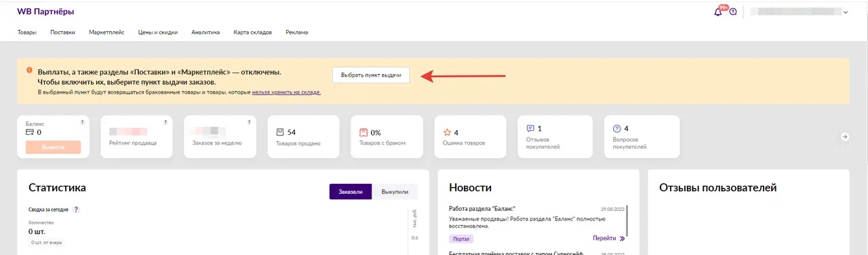This screenshot has width=868, height=255.
Task: Switch statistics to the Выкупили tab
Action: tap(395, 192)
